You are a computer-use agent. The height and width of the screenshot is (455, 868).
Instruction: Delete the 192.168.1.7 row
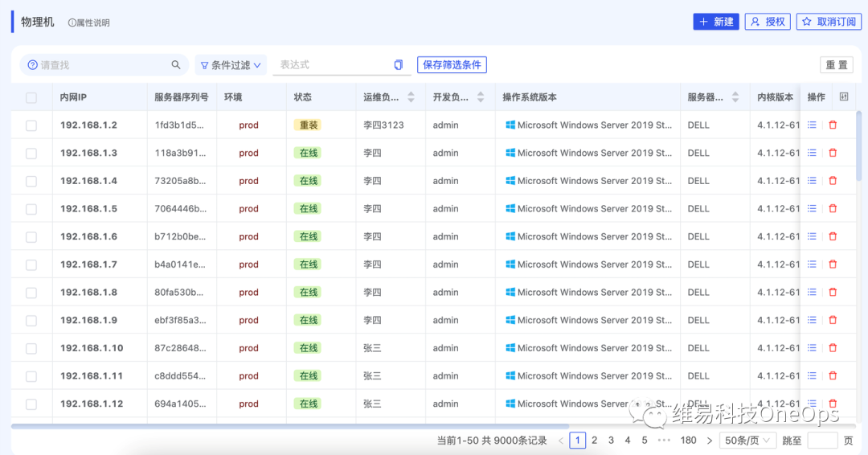click(x=833, y=264)
